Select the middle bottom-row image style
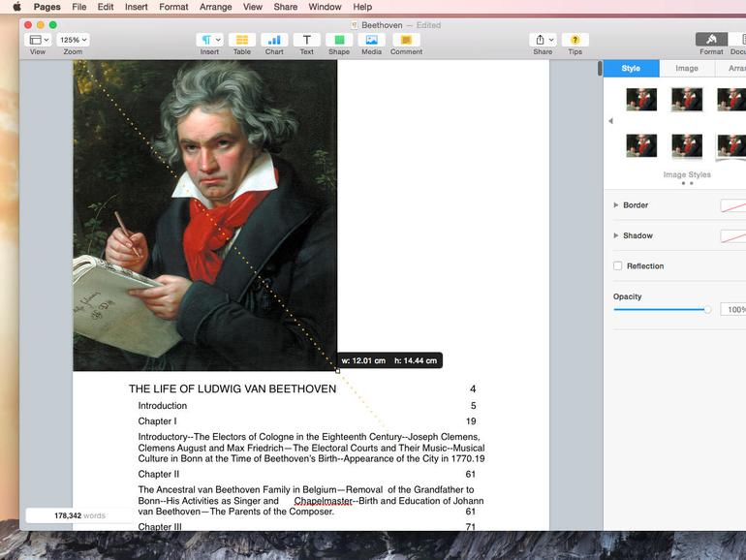The image size is (746, 560). point(687,145)
